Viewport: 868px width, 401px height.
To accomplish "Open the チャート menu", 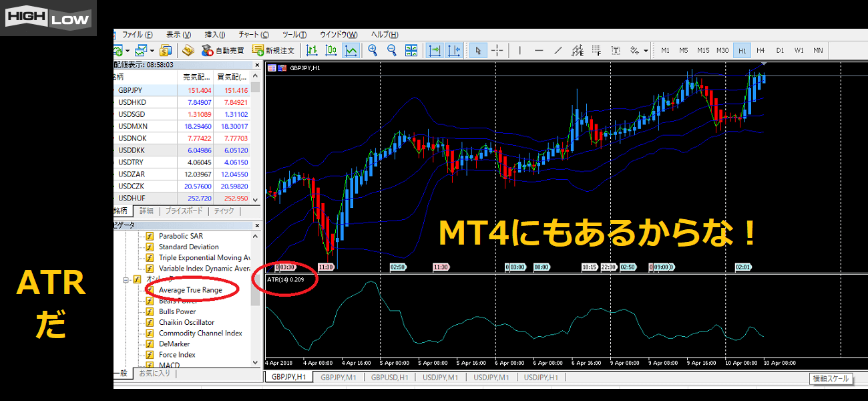I will pyautogui.click(x=253, y=35).
